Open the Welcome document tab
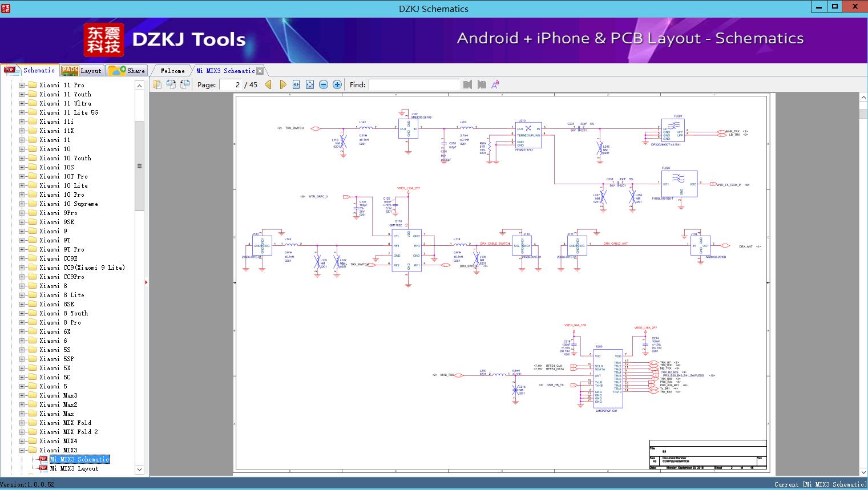This screenshot has height=490, width=868. [172, 71]
